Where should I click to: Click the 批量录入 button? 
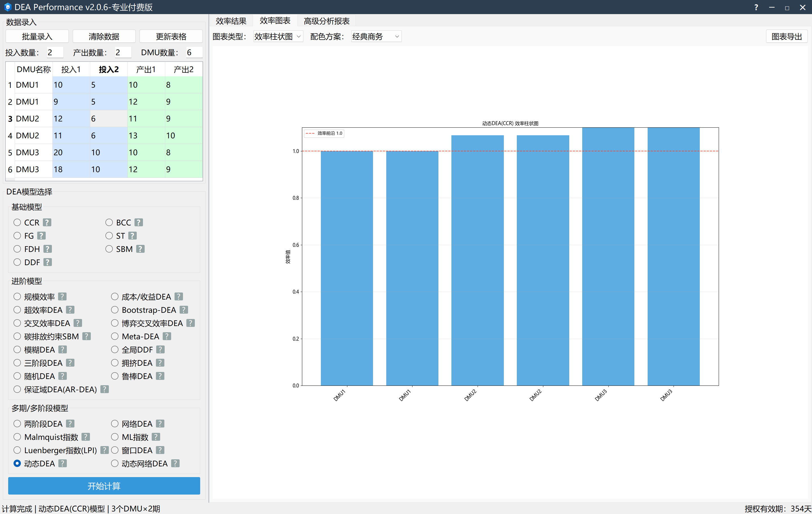click(x=37, y=36)
